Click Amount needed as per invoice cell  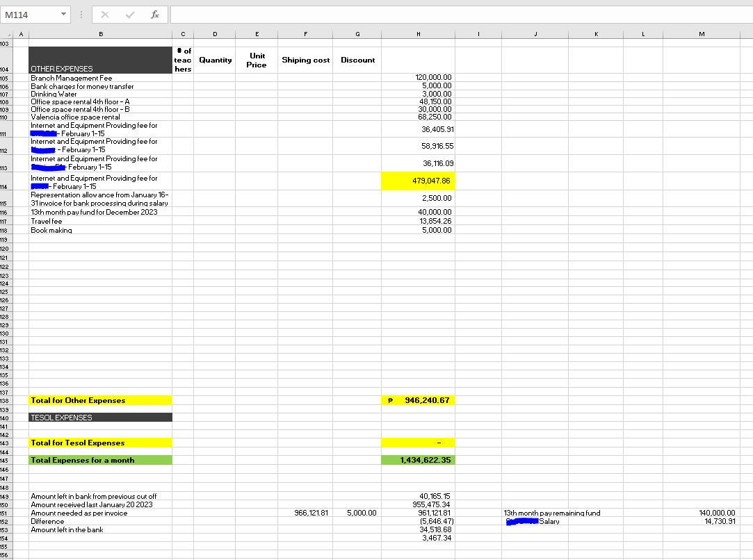100,513
